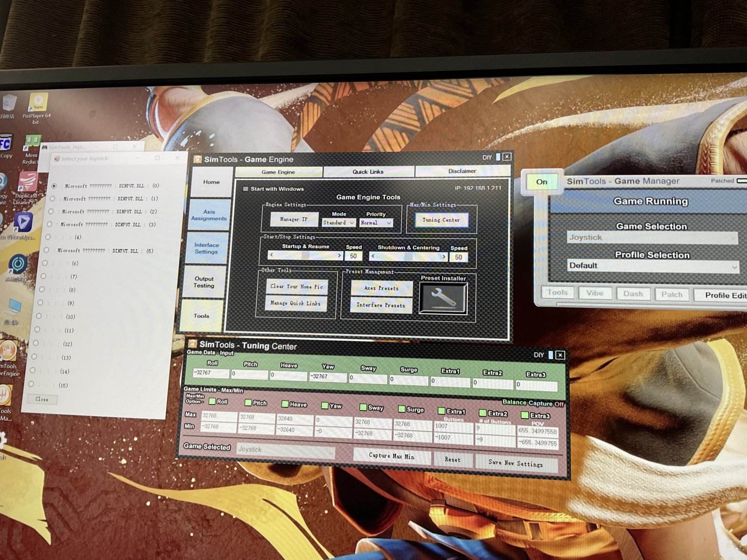The image size is (747, 560).
Task: Click the Save New Settings button
Action: click(516, 463)
